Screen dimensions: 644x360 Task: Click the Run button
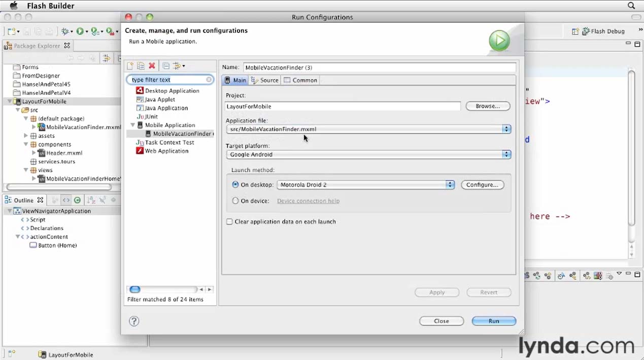point(494,321)
